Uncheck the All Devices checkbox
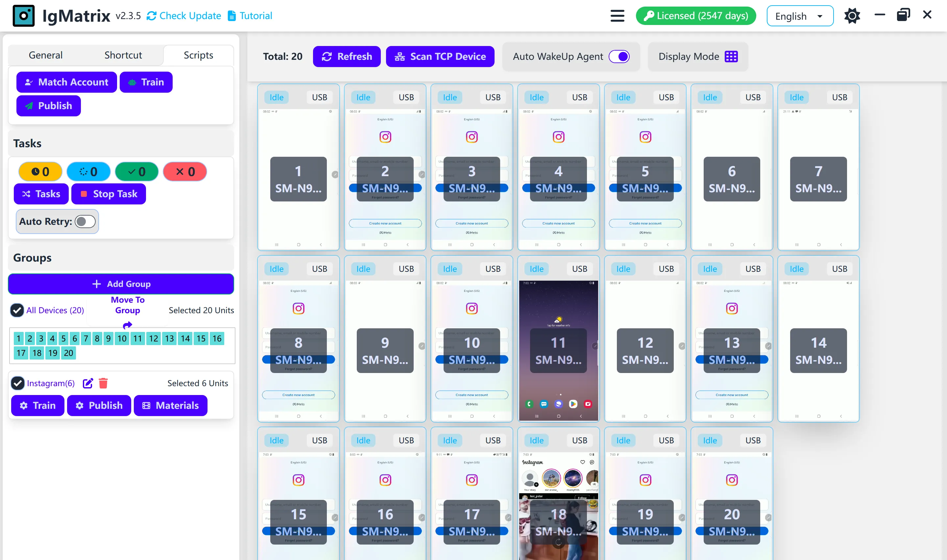947x560 pixels. tap(17, 310)
